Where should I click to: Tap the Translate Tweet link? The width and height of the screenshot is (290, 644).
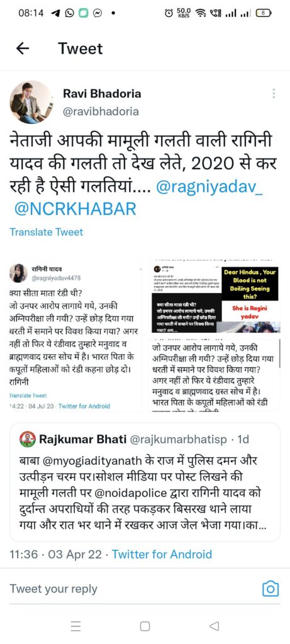pos(47,232)
